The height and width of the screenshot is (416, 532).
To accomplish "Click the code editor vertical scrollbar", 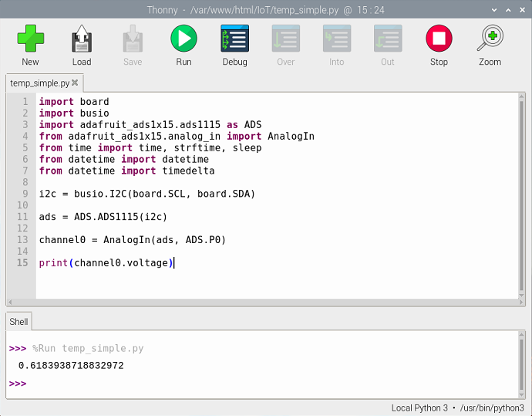I will coord(522,193).
